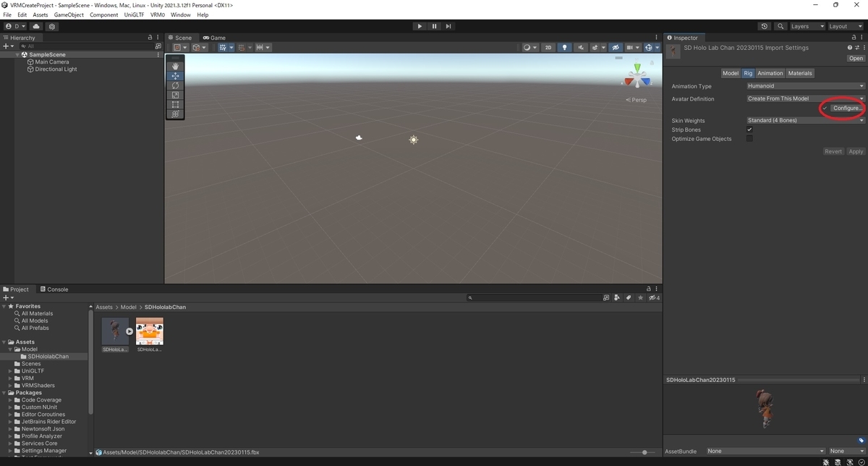This screenshot has width=868, height=466.
Task: Open the Hierarchy panel kebab menu
Action: tap(158, 38)
